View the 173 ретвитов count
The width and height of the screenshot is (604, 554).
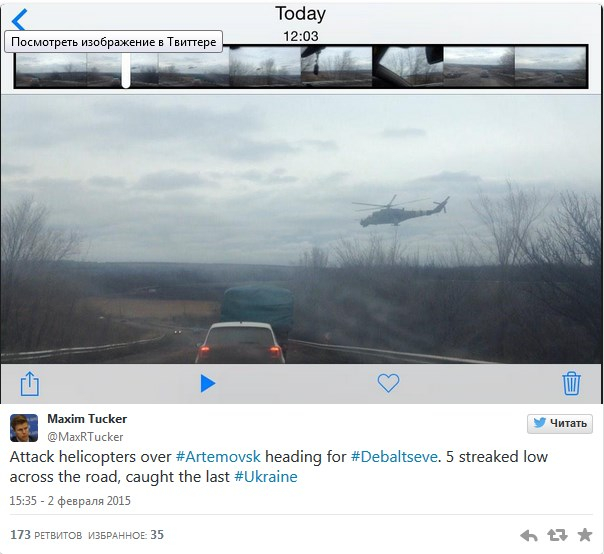(46, 535)
